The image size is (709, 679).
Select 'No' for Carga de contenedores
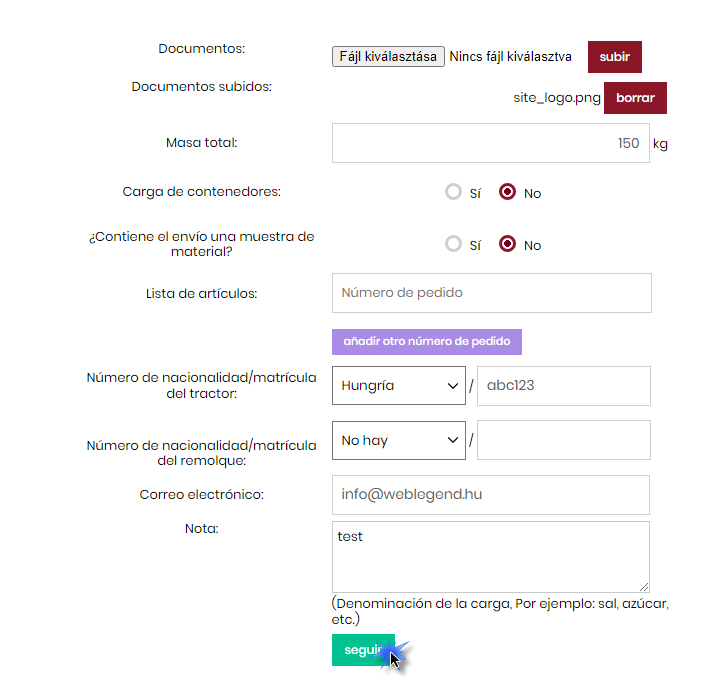[508, 192]
